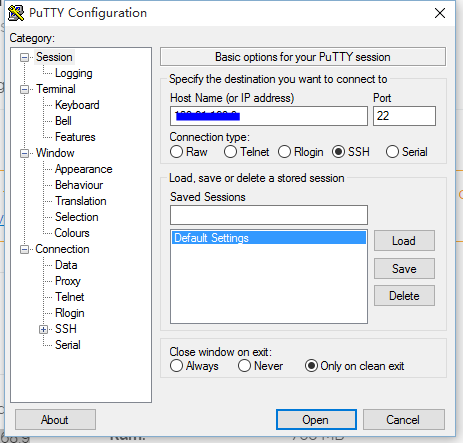Focus the Saved Sessions name field
This screenshot has height=443, width=463.
click(x=269, y=215)
